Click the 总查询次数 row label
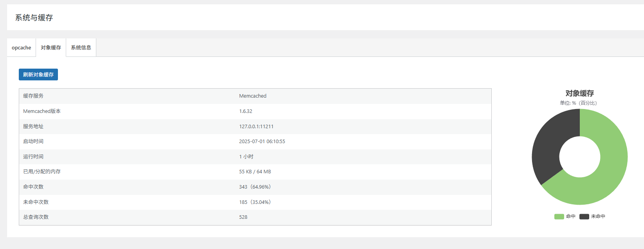Screen dimensions: 644x249 pos(36,217)
